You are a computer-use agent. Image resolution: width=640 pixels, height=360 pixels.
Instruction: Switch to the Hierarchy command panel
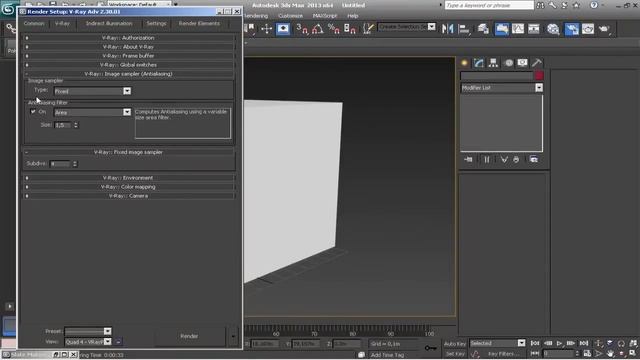click(x=493, y=62)
